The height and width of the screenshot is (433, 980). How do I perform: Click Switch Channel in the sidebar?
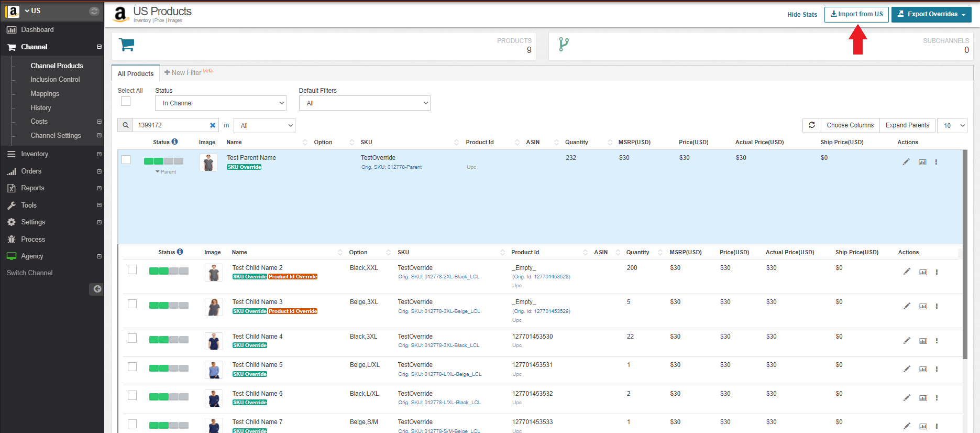[x=29, y=273]
